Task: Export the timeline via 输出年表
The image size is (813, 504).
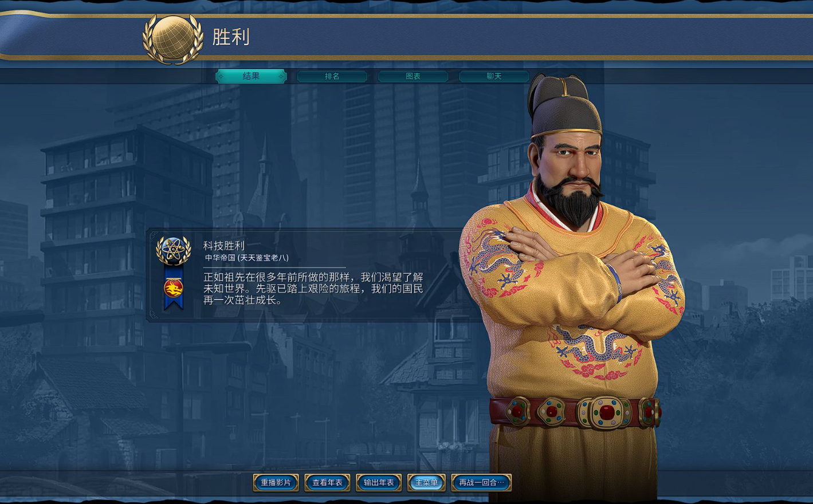Action: (x=379, y=482)
